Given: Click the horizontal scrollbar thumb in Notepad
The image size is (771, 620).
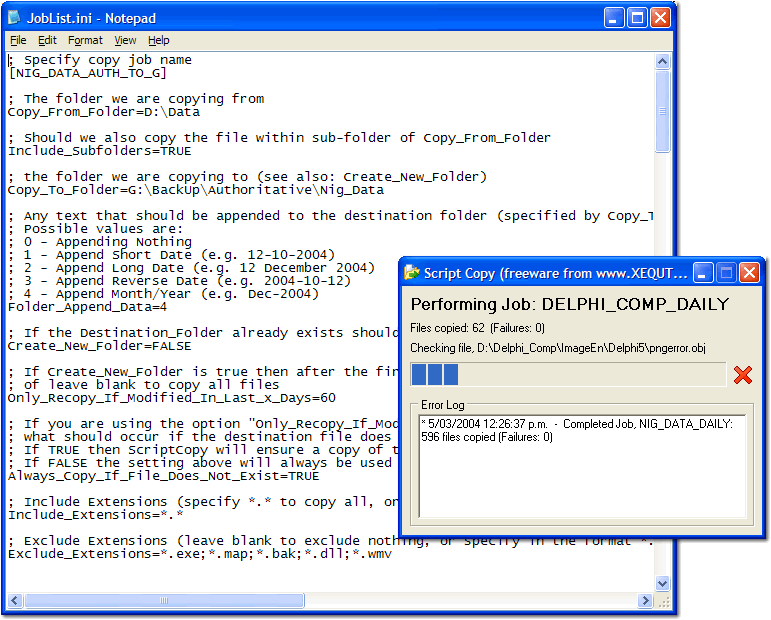Looking at the screenshot, I should pyautogui.click(x=164, y=600).
